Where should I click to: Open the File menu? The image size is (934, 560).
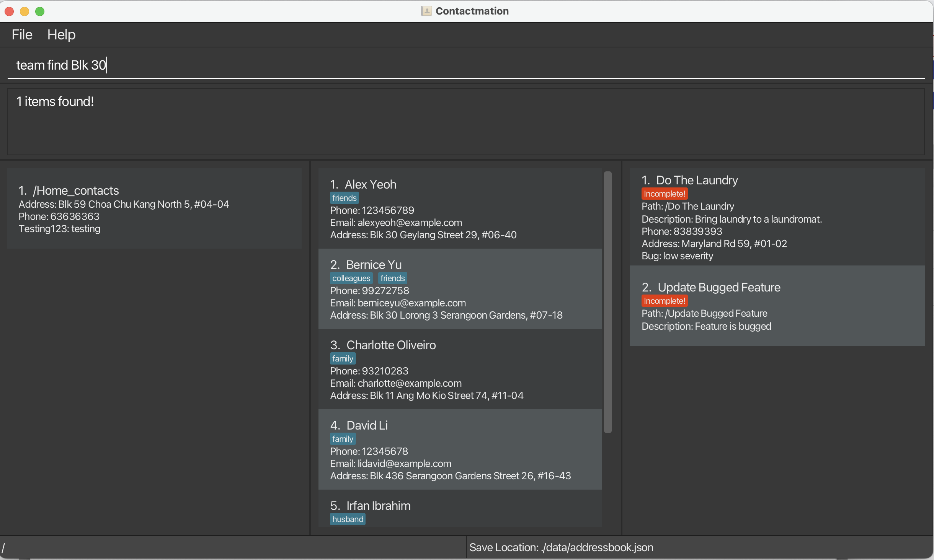pyautogui.click(x=22, y=35)
